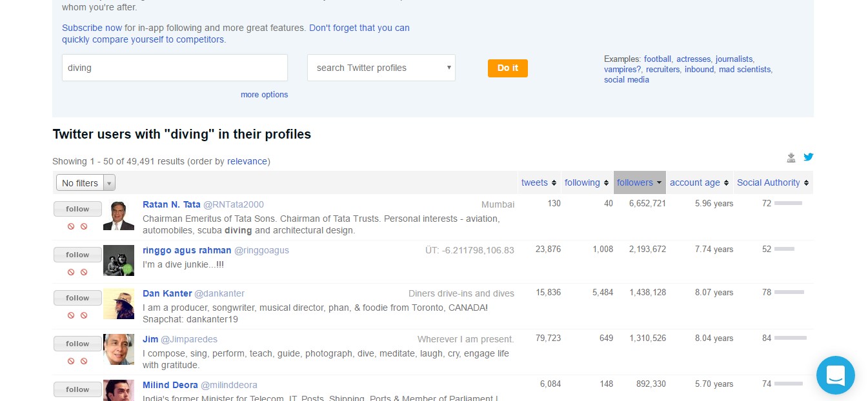
Task: Click Social Authority bar for Jim
Action: (791, 338)
